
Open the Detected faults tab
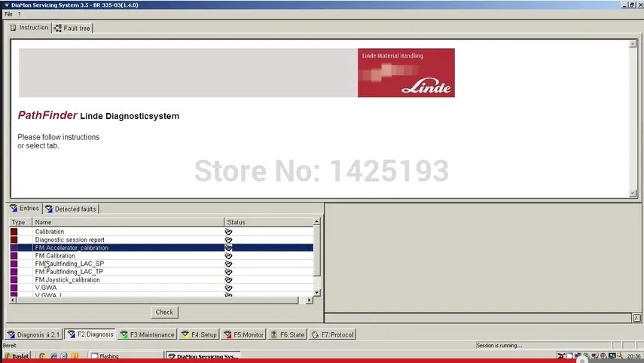tap(71, 209)
